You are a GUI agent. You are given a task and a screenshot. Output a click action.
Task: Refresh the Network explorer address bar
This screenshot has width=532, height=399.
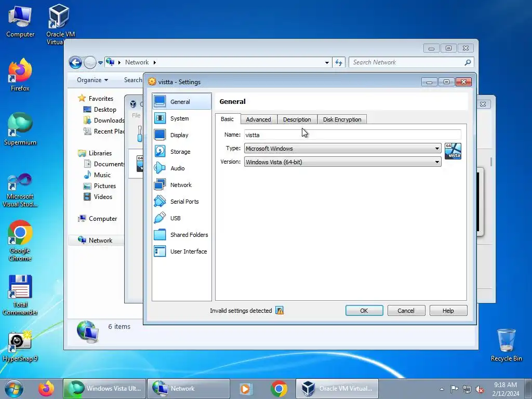pyautogui.click(x=339, y=62)
